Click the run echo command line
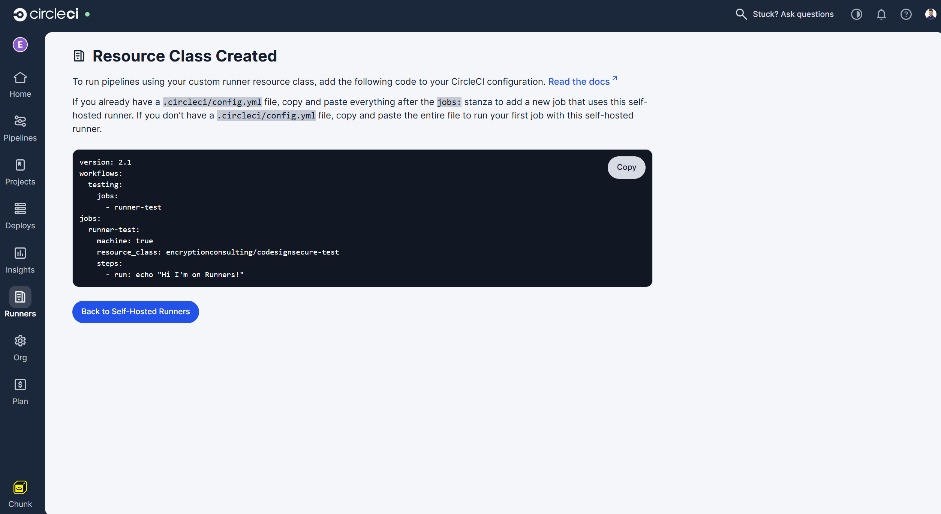941x514 pixels. click(175, 274)
